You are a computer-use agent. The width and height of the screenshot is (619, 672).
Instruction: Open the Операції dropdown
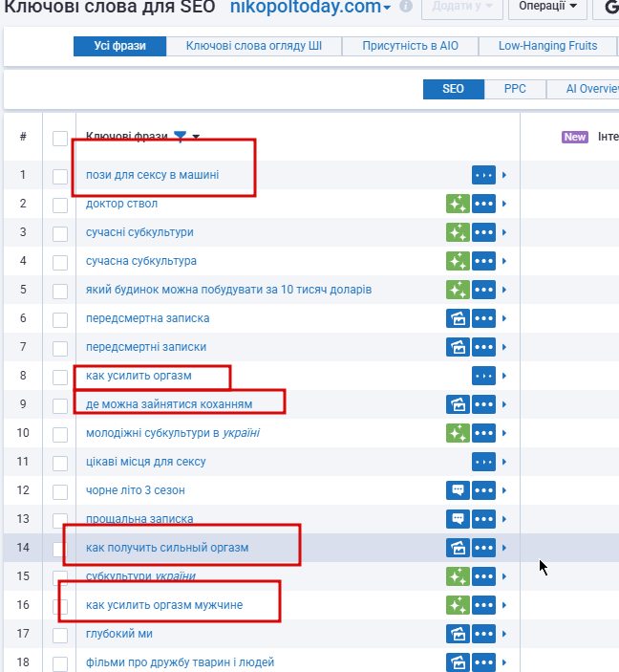547,7
